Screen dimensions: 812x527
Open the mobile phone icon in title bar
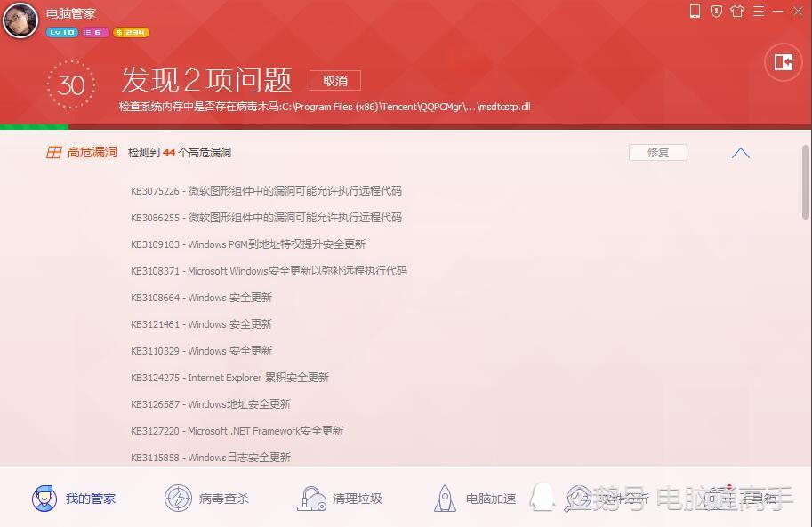[x=695, y=11]
